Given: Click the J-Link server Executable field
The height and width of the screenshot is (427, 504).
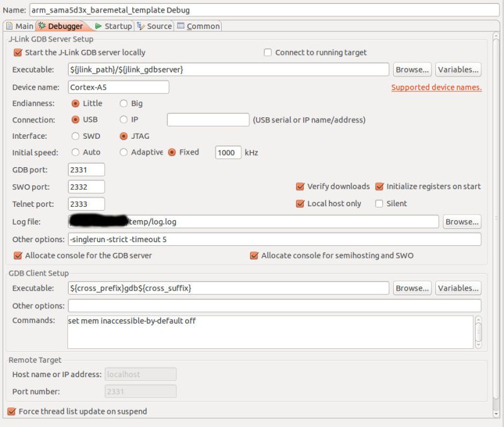Looking at the screenshot, I should coord(228,69).
